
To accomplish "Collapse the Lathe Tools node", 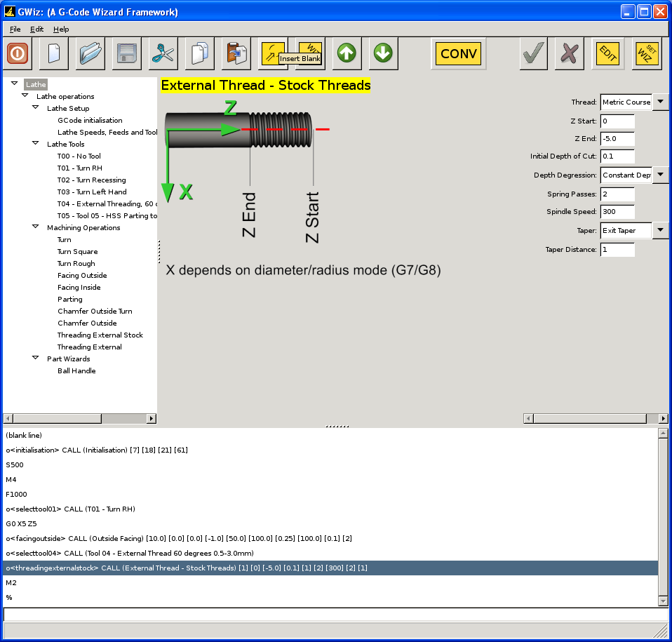I will pos(36,143).
